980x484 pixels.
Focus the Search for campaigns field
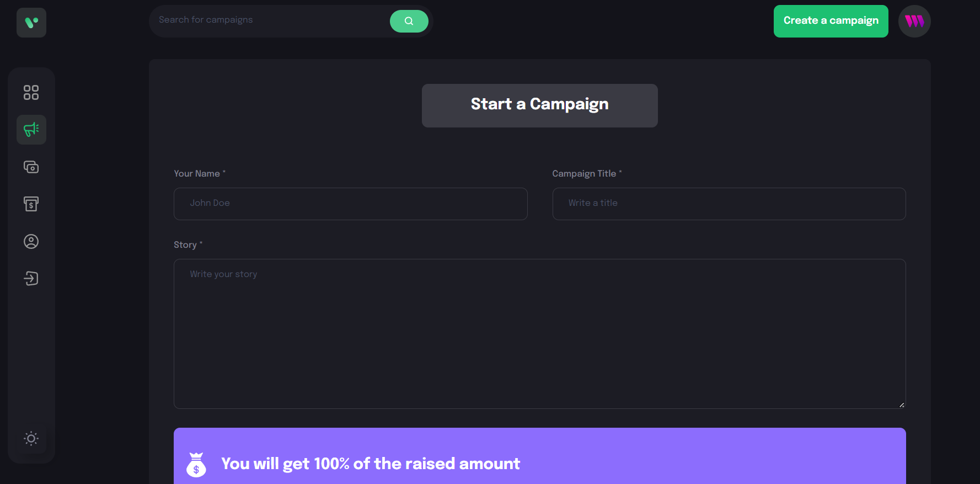pos(270,20)
